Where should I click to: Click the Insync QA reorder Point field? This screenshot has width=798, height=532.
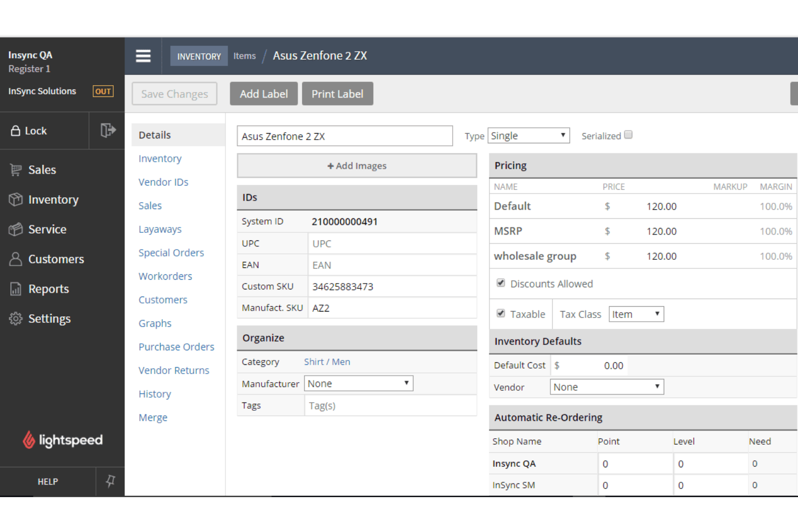point(635,464)
